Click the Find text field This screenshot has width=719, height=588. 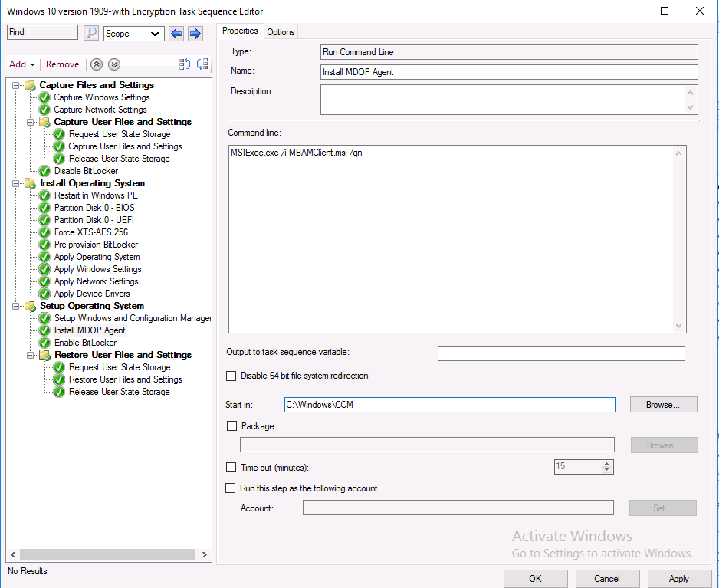(43, 32)
